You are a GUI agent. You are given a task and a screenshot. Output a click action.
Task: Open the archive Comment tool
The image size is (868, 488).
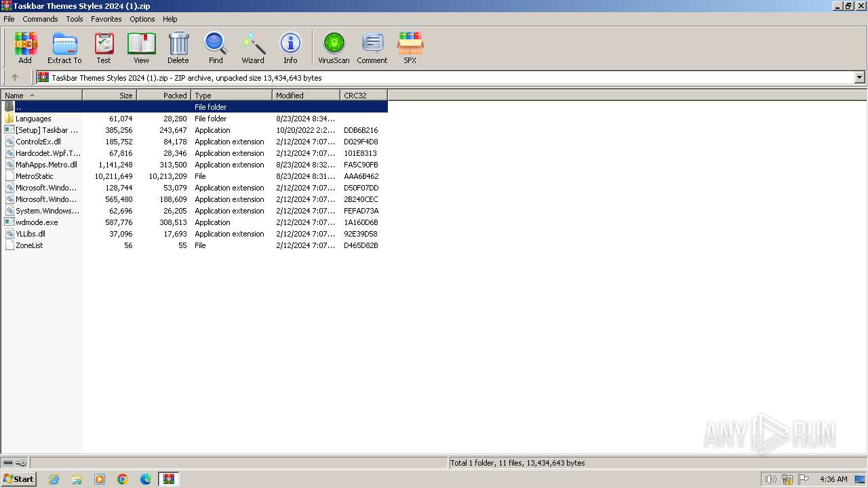pos(372,47)
